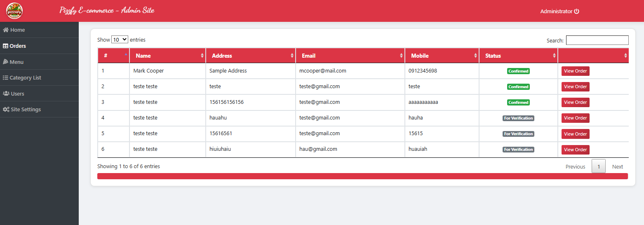Viewport: 644px width, 225px height.
Task: Open Category List in sidebar
Action: (x=39, y=78)
